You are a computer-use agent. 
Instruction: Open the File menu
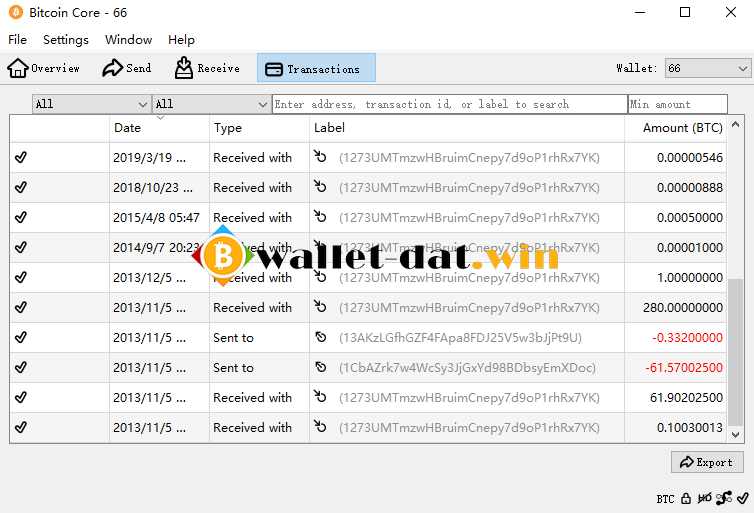coord(17,40)
